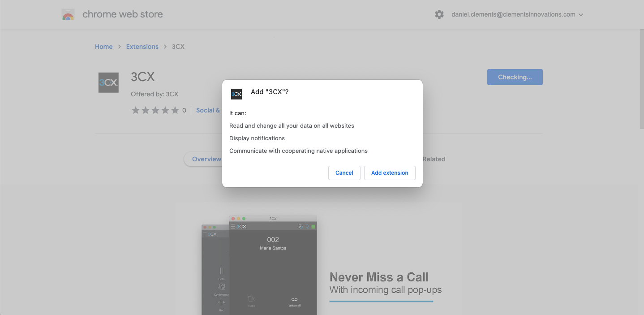Open the settings gear in the store header
This screenshot has height=315, width=644.
pos(439,14)
